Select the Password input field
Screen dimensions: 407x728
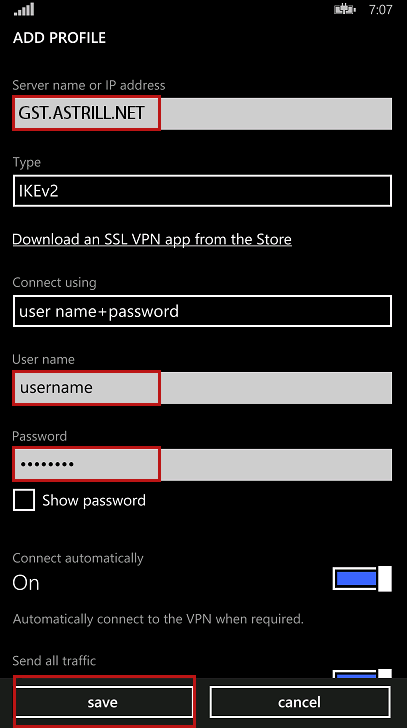tap(202, 464)
